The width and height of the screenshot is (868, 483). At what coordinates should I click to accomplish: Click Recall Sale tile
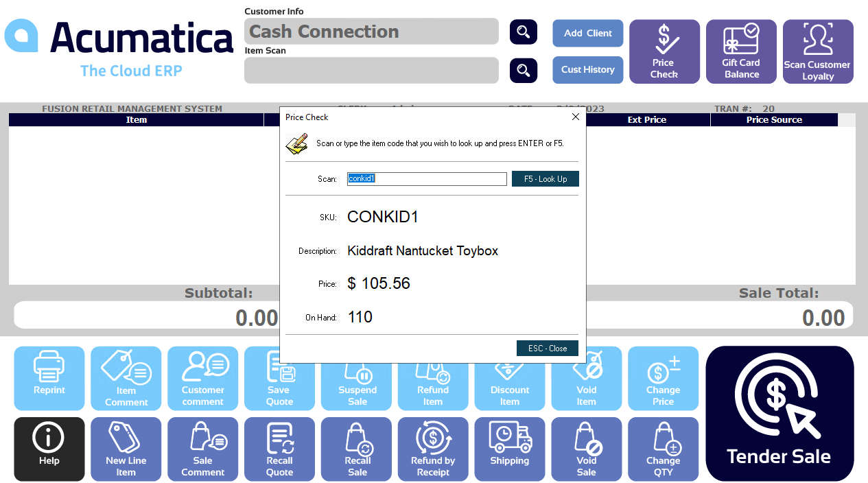pos(357,449)
